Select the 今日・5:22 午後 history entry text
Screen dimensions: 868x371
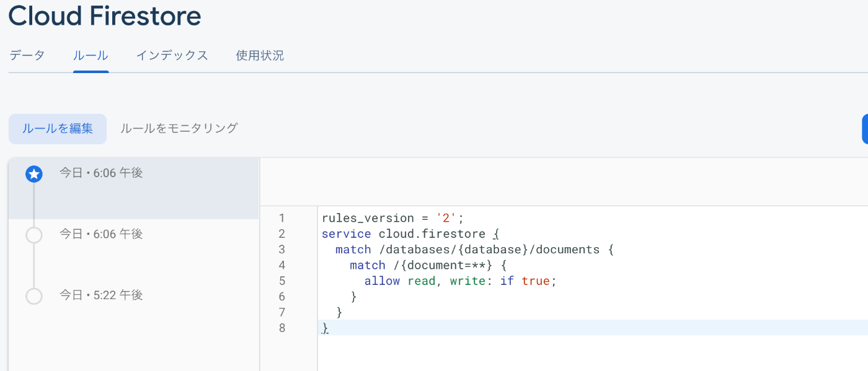pos(101,295)
